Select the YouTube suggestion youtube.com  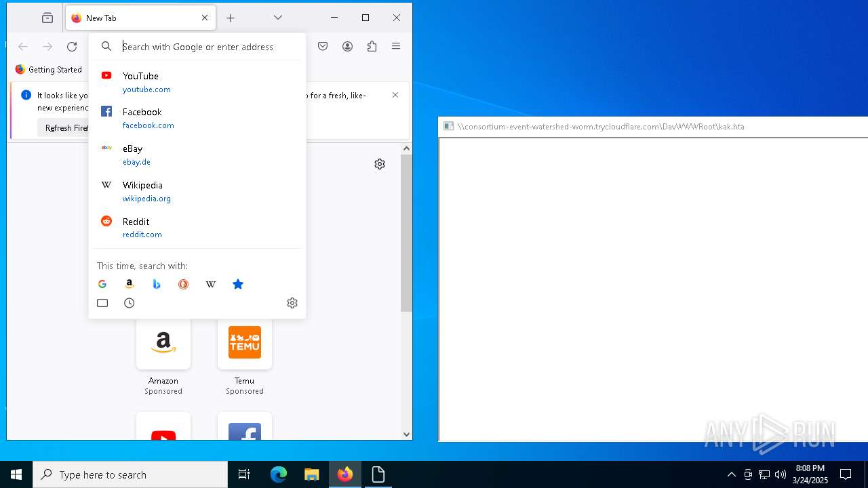point(197,82)
